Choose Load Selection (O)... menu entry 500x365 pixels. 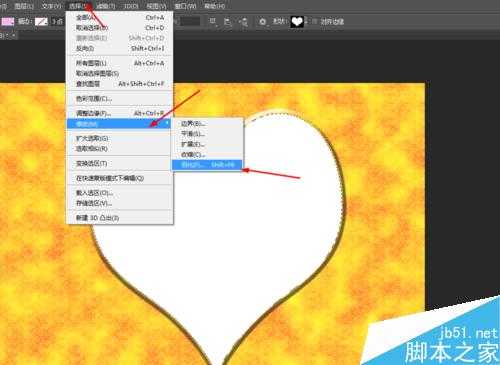coord(120,193)
